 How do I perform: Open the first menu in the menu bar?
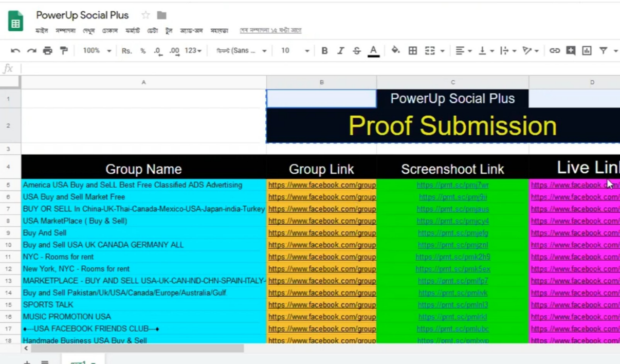pos(42,31)
